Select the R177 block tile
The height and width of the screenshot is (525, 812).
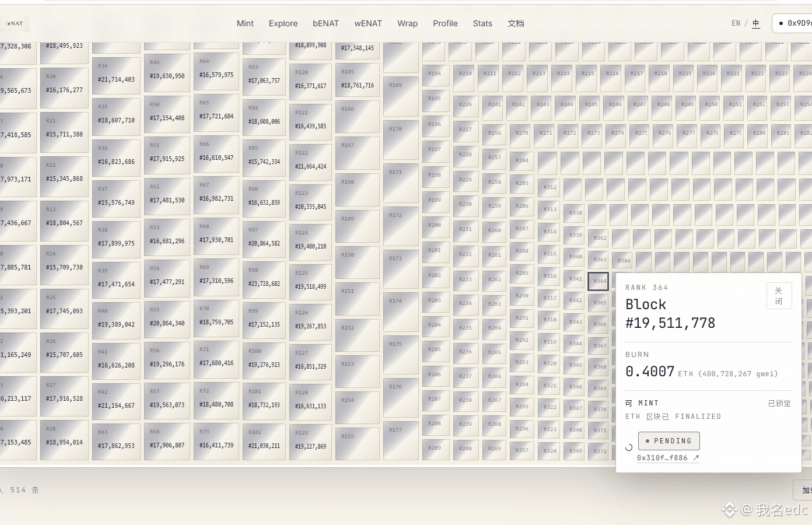pos(401,441)
